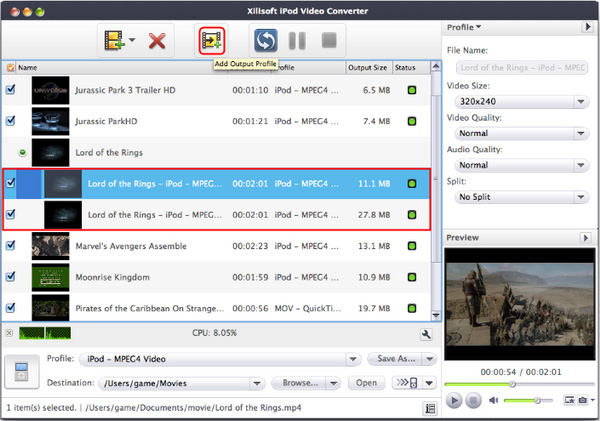Click the CPU usage waveform graph
Screen dimensions: 600x421
click(45, 333)
